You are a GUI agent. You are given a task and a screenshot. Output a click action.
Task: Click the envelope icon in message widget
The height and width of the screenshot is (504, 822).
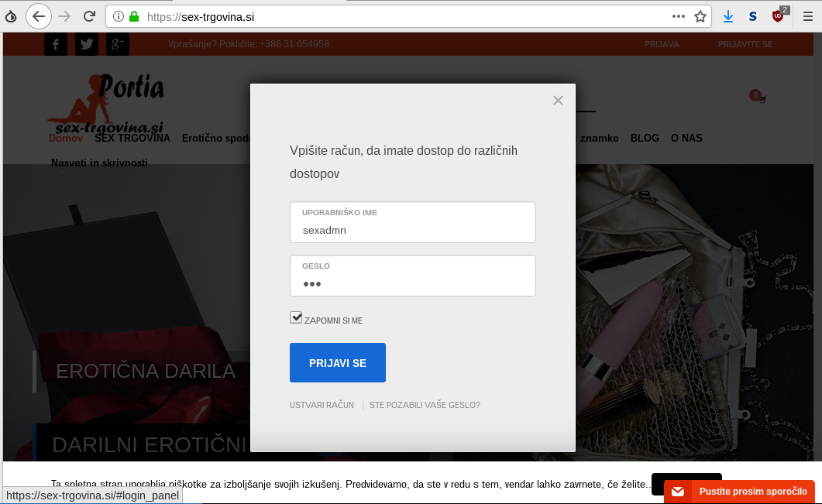tap(678, 492)
